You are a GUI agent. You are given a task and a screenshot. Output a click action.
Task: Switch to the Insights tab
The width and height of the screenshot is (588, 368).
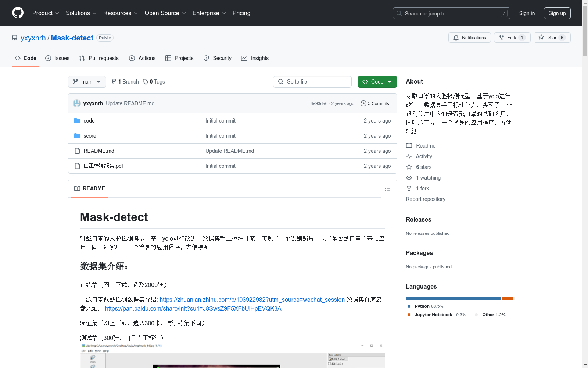coord(255,58)
